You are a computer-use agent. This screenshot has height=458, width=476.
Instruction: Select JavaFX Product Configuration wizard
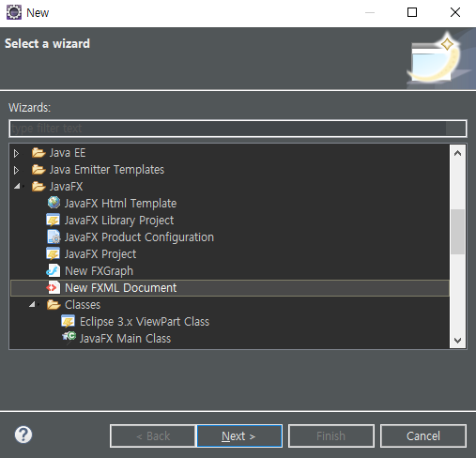(139, 237)
